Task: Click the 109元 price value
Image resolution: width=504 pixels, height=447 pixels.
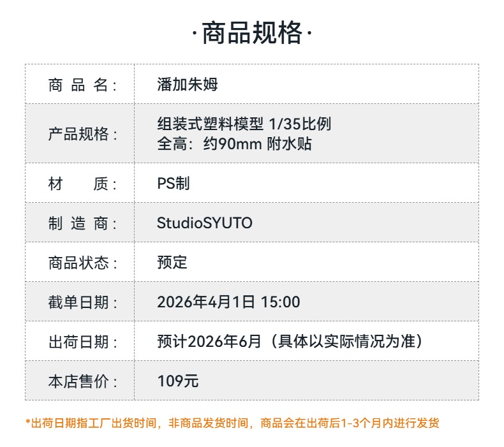Action: click(x=178, y=381)
